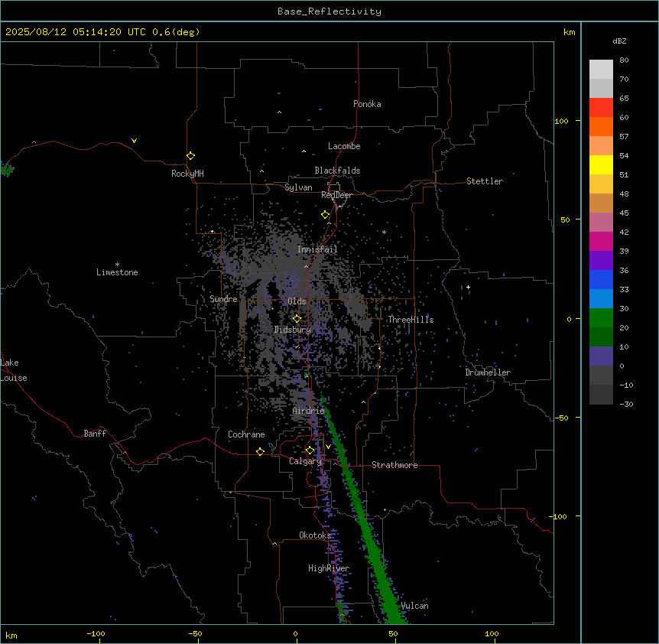Click the Didsbury city label
Image resolution: width=659 pixels, height=644 pixels.
[x=293, y=330]
